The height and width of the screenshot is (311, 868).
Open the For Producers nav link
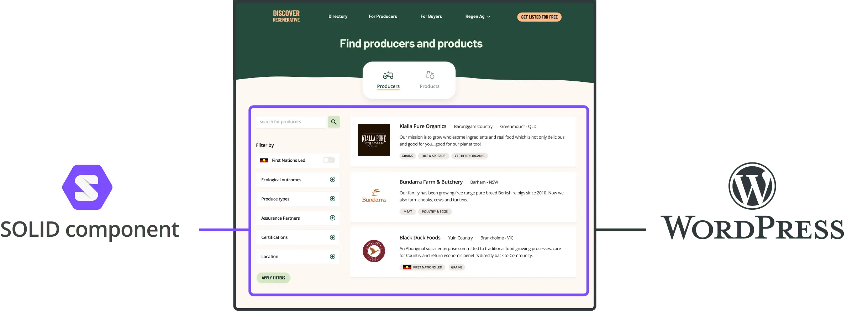(x=383, y=16)
